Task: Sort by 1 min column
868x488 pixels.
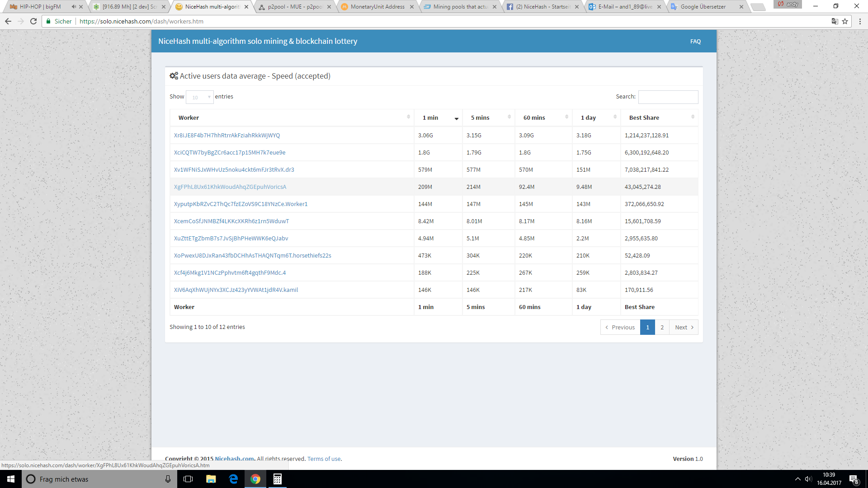Action: (x=438, y=117)
